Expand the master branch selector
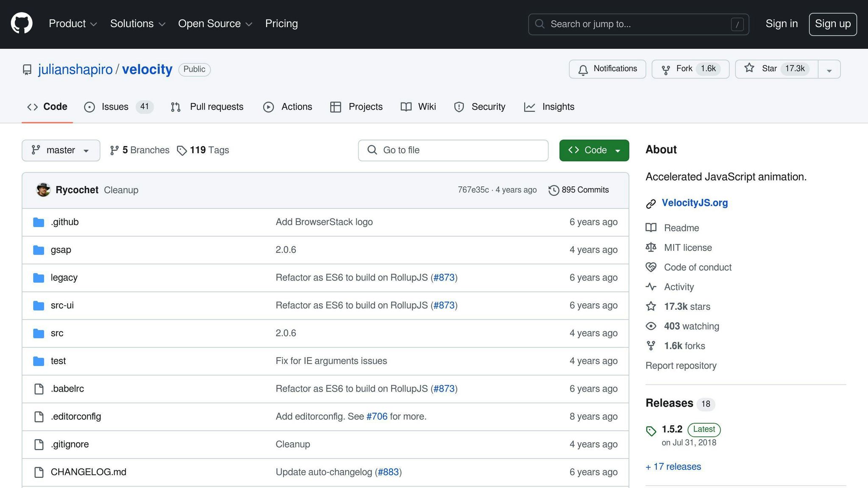Image resolution: width=868 pixels, height=488 pixels. [61, 150]
